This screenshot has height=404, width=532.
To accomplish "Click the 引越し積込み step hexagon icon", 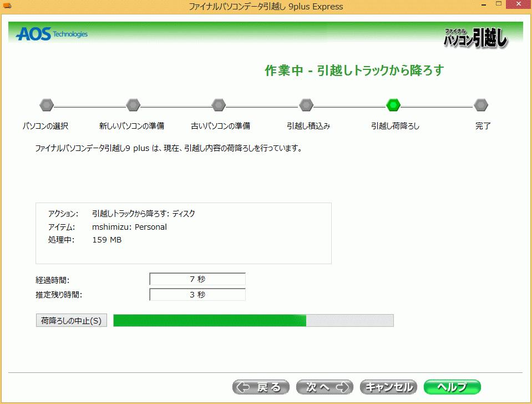I will coord(306,105).
